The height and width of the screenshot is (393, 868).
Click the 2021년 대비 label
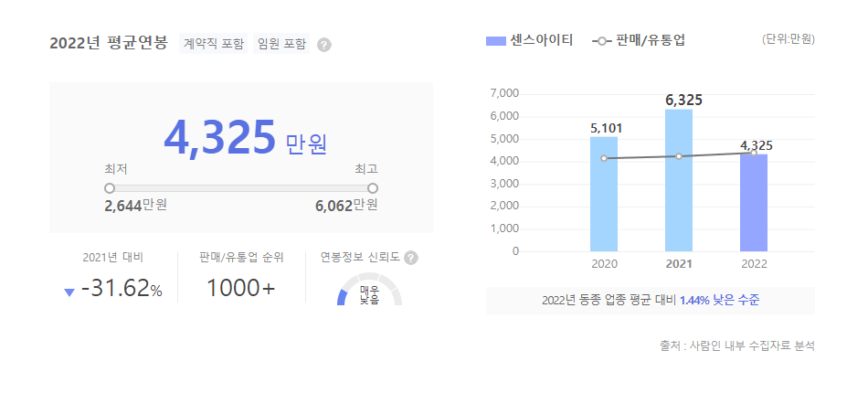pyautogui.click(x=113, y=258)
